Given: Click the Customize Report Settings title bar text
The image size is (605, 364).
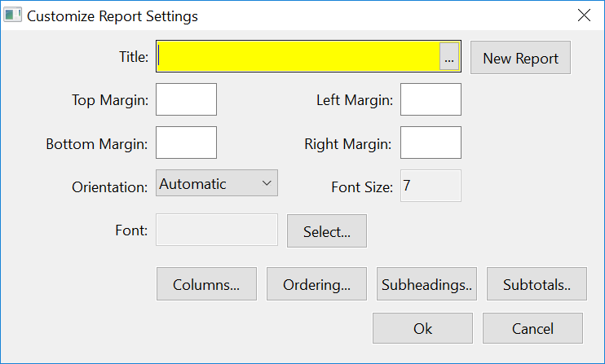Looking at the screenshot, I should [113, 15].
